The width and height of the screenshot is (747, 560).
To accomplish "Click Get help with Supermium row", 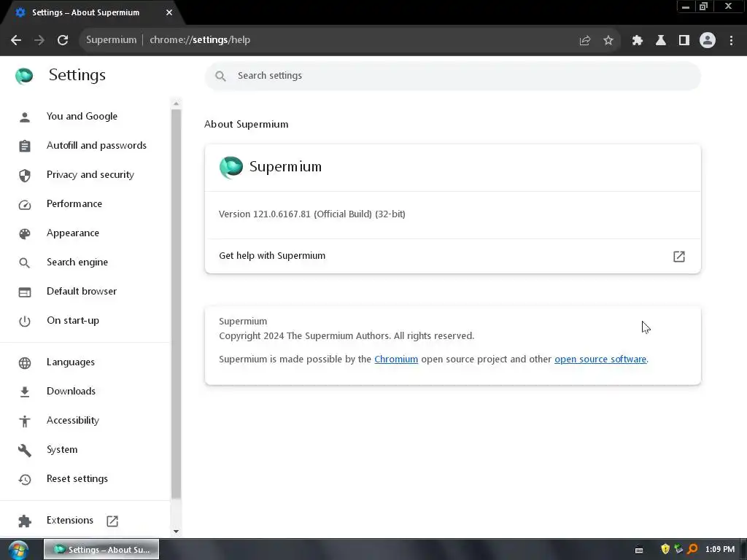I will click(x=452, y=256).
